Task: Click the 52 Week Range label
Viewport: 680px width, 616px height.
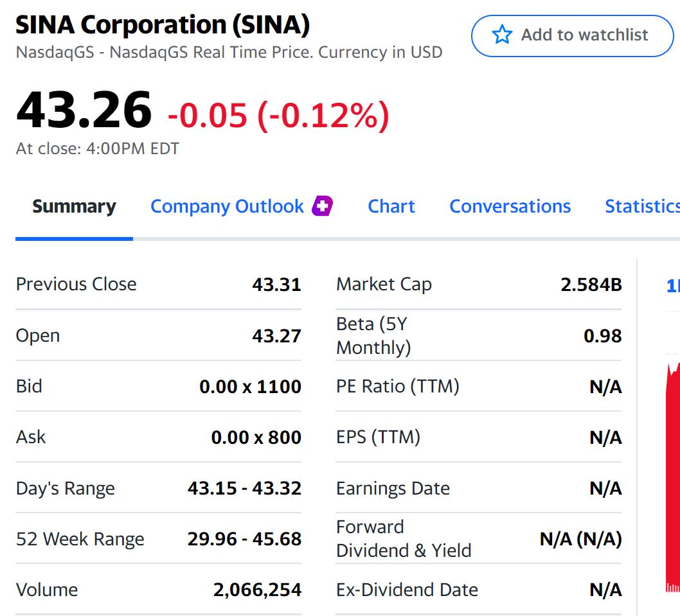Action: tap(80, 540)
